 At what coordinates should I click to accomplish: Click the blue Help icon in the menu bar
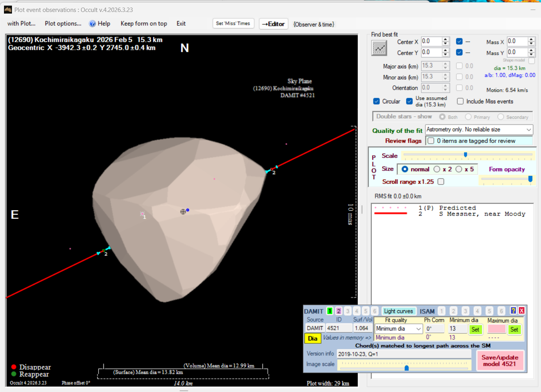pyautogui.click(x=93, y=24)
